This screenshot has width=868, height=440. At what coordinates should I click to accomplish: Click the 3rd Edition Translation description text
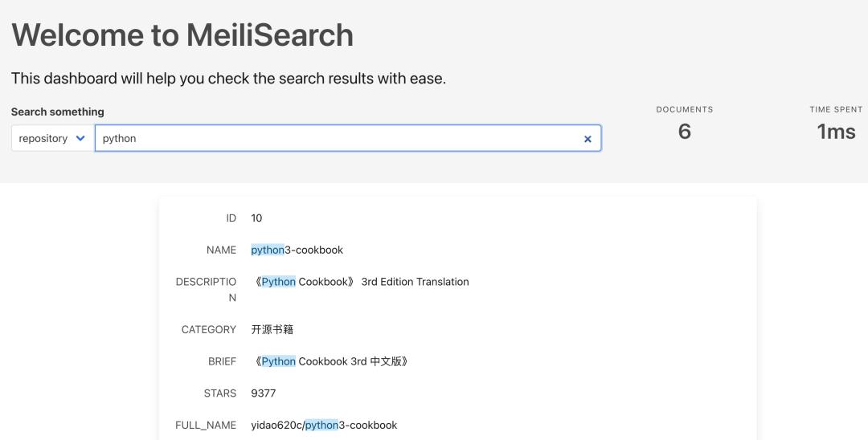pyautogui.click(x=415, y=282)
